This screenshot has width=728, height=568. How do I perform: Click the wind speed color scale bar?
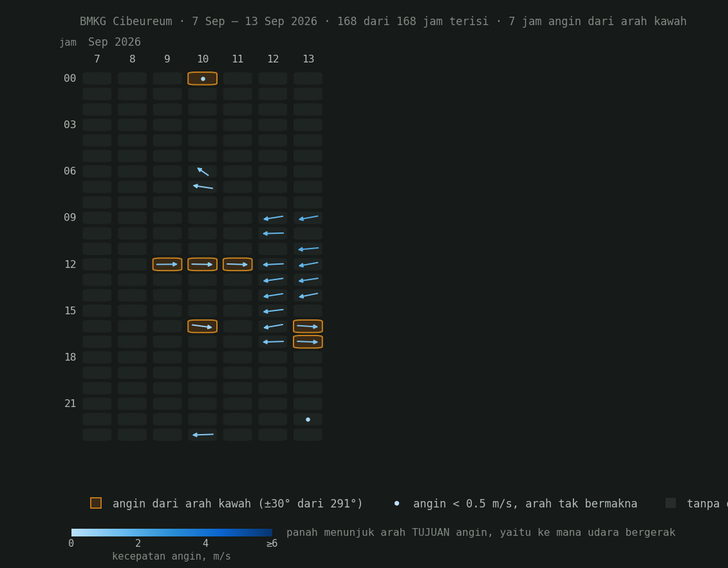point(172,532)
